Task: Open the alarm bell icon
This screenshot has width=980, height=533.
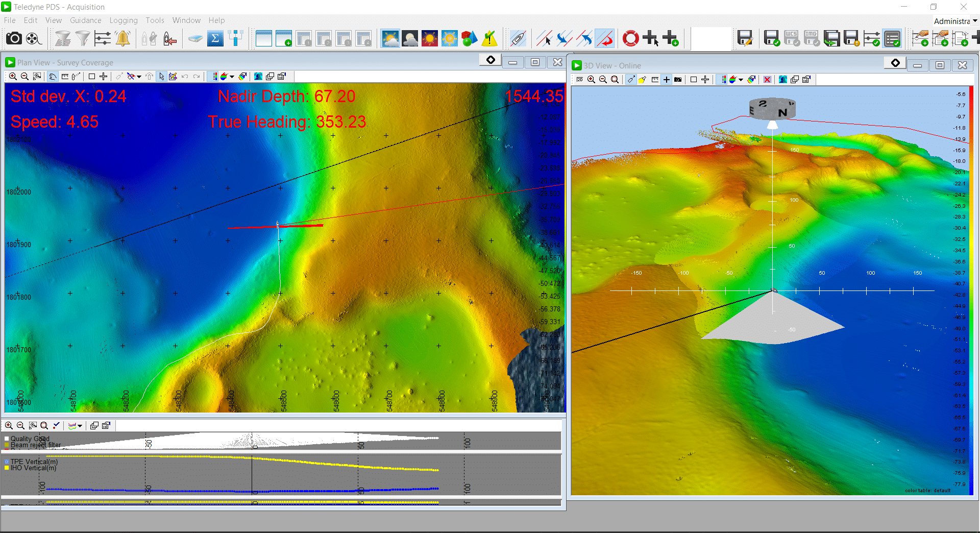Action: 122,38
